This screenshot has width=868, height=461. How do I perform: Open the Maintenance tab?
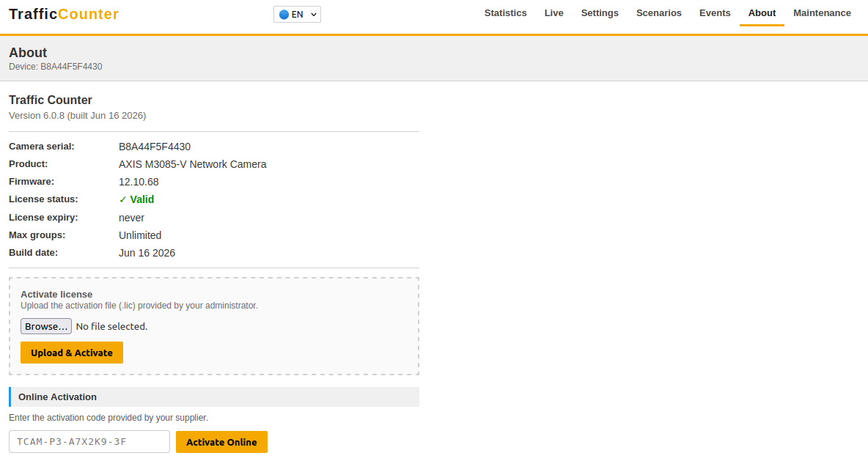click(822, 13)
